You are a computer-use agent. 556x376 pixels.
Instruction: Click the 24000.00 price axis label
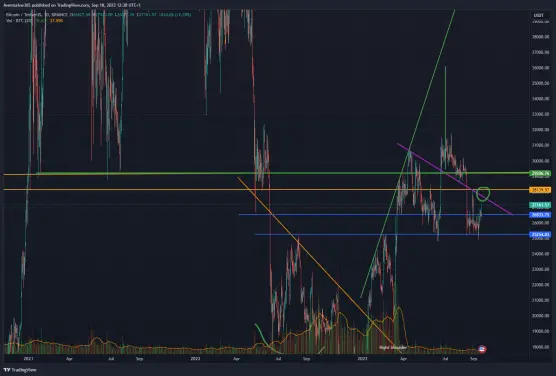[541, 254]
